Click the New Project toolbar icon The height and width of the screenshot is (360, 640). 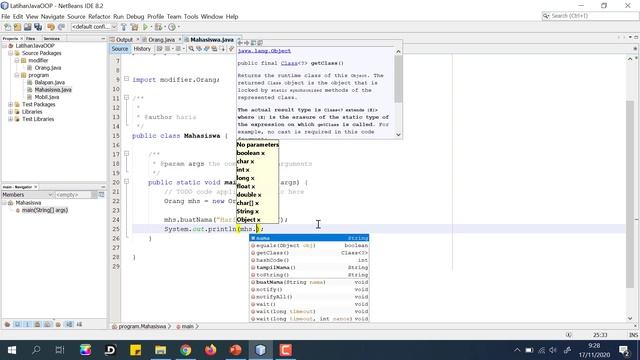pyautogui.click(x=18, y=27)
